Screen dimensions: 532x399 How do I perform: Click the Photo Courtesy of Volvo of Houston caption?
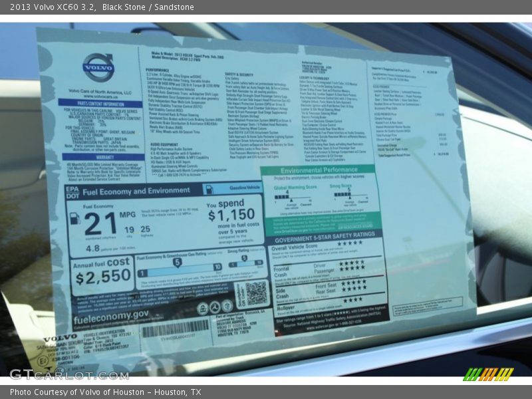(105, 392)
